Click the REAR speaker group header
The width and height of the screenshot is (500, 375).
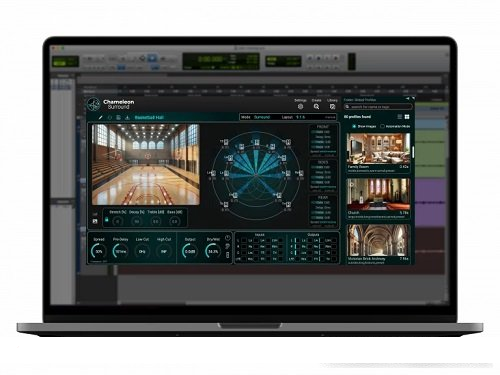coord(323,198)
